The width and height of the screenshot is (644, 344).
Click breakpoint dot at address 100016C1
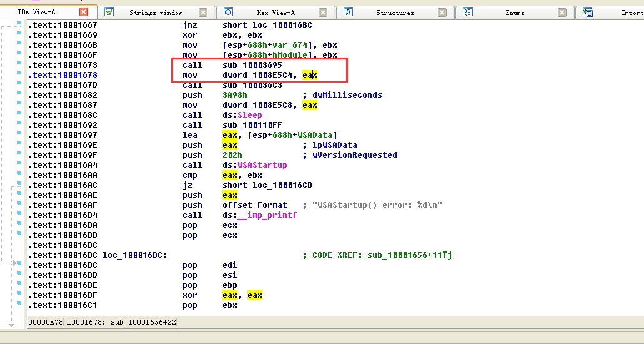(19, 303)
